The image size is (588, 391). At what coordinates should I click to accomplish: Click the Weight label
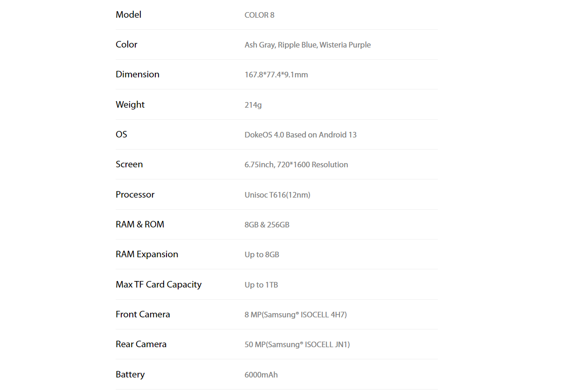pyautogui.click(x=130, y=104)
